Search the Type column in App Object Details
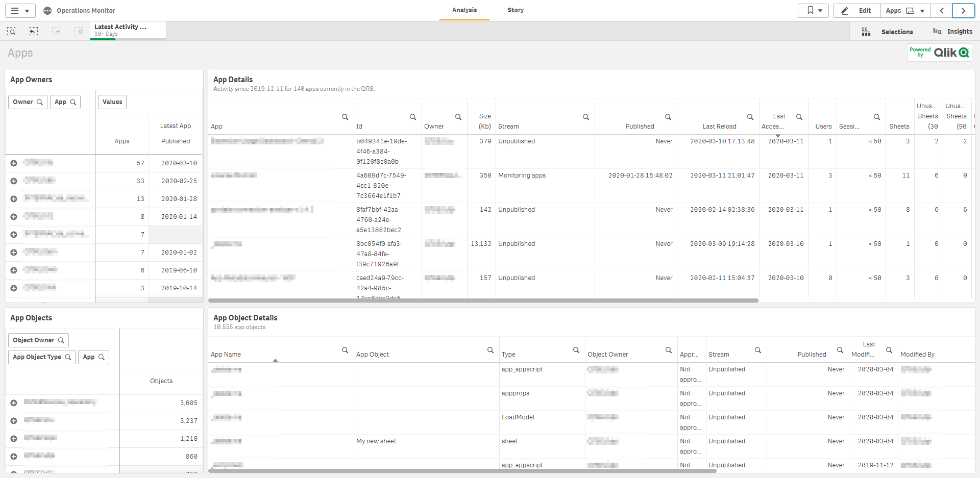This screenshot has width=980, height=478. (x=576, y=350)
